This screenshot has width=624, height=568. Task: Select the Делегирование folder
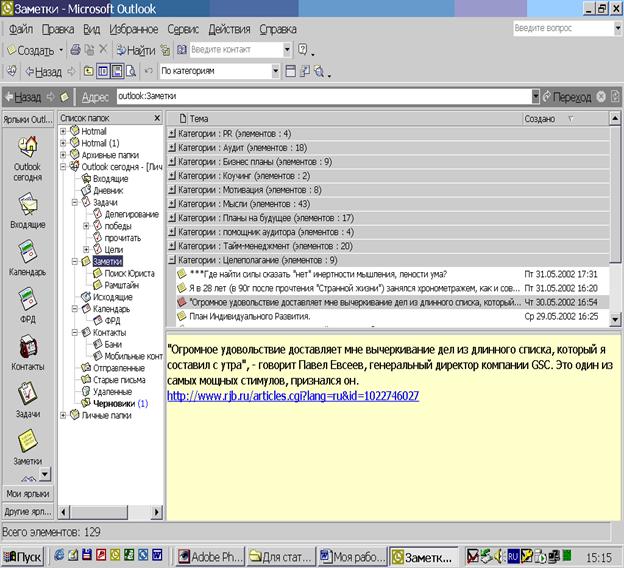click(x=131, y=214)
